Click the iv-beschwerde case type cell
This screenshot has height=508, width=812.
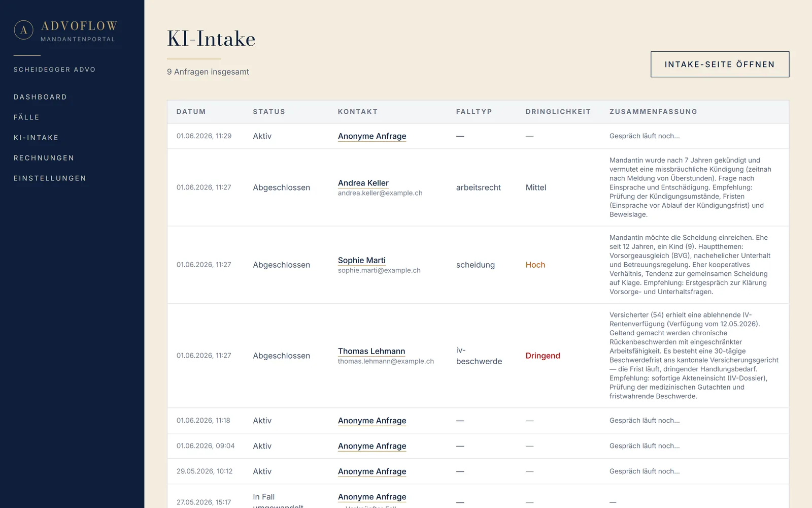[479, 356]
